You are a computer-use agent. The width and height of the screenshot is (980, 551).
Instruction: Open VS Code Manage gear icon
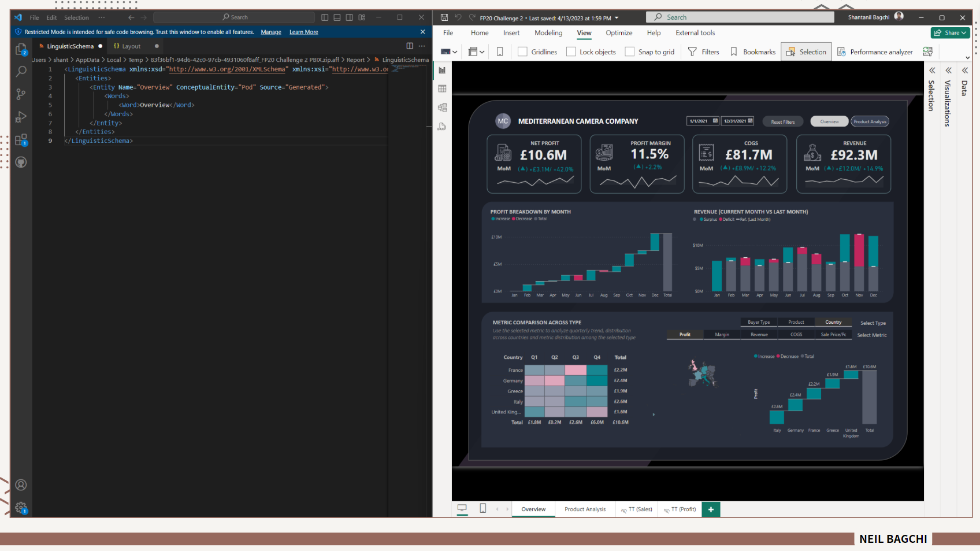(21, 508)
